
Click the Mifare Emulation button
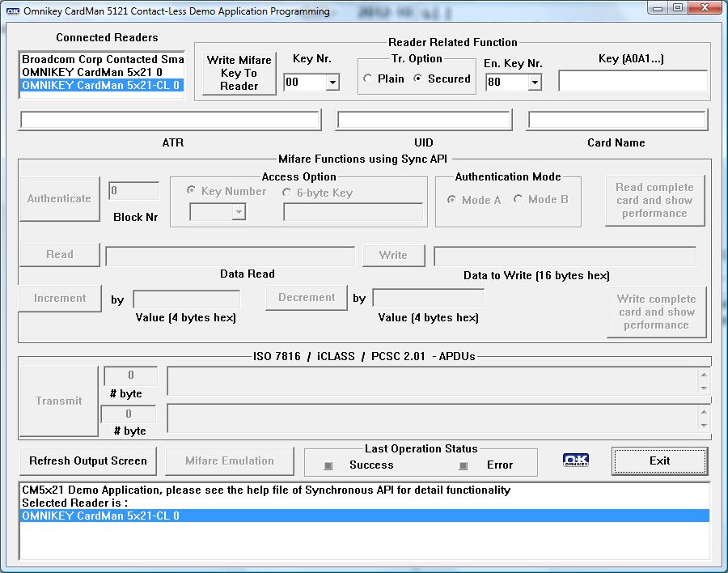[x=230, y=461]
